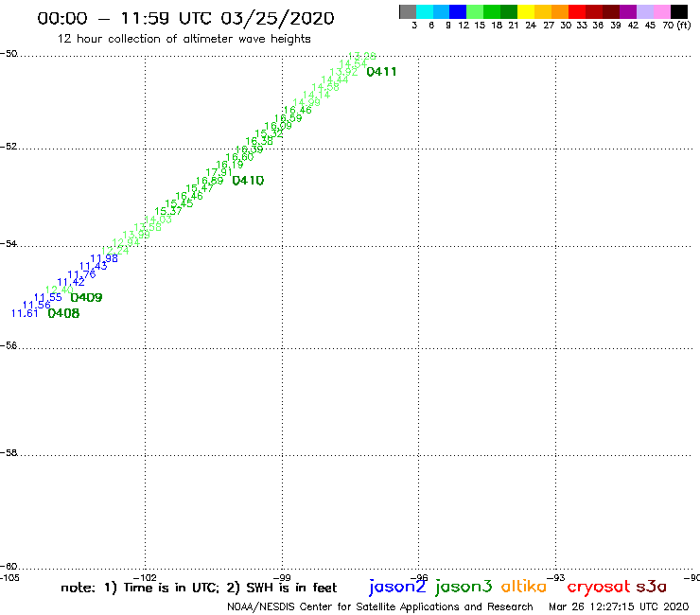Click the wave height value 17.91
The image size is (700, 615).
pos(219,172)
